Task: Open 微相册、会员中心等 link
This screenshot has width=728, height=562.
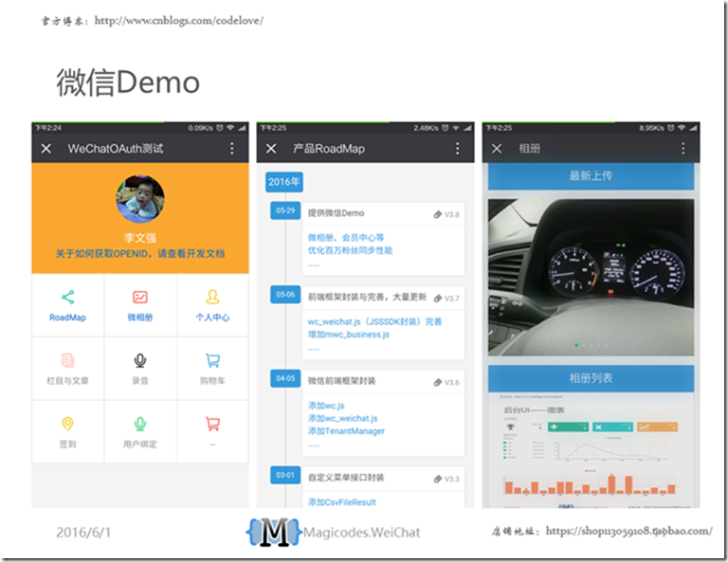Action: coord(346,238)
